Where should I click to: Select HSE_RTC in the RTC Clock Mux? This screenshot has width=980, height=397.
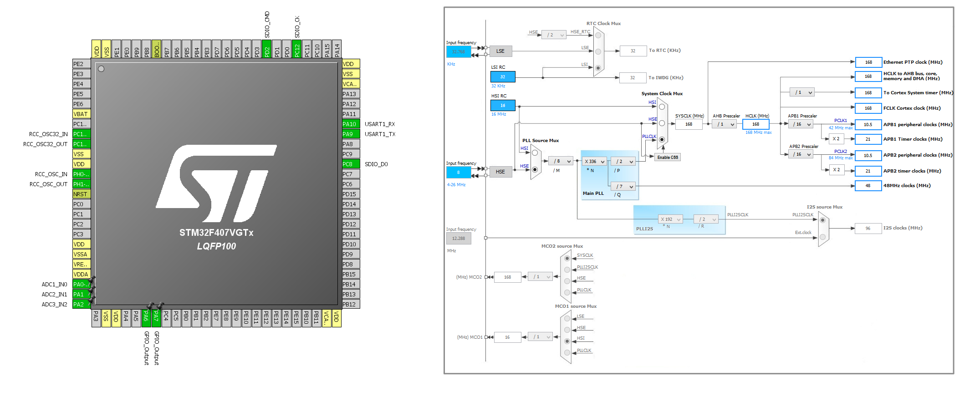[598, 36]
